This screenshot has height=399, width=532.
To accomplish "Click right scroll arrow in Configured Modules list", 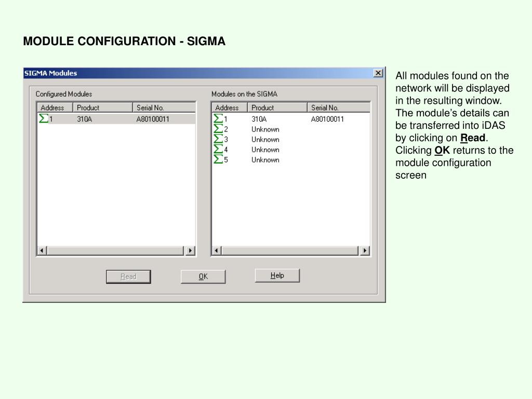I will coord(190,250).
